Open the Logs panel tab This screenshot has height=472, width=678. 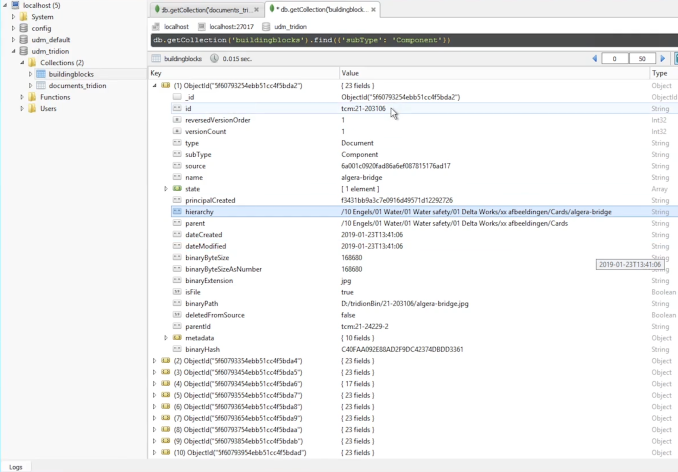(x=16, y=467)
